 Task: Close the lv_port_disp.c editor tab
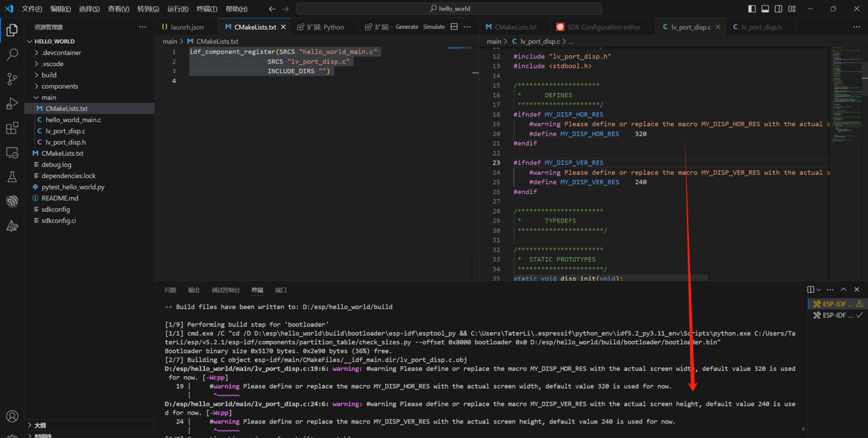tap(718, 27)
